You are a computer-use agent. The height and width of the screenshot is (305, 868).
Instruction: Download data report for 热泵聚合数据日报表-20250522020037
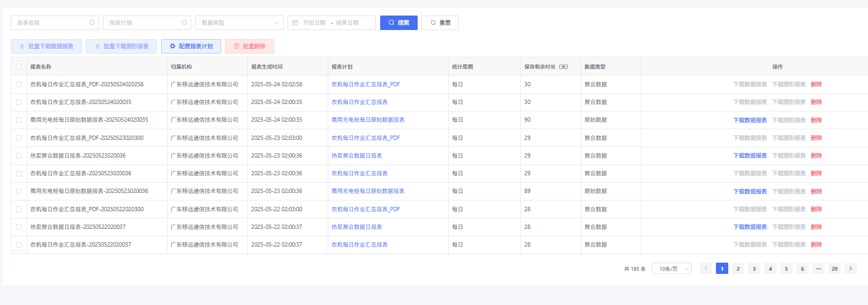750,227
